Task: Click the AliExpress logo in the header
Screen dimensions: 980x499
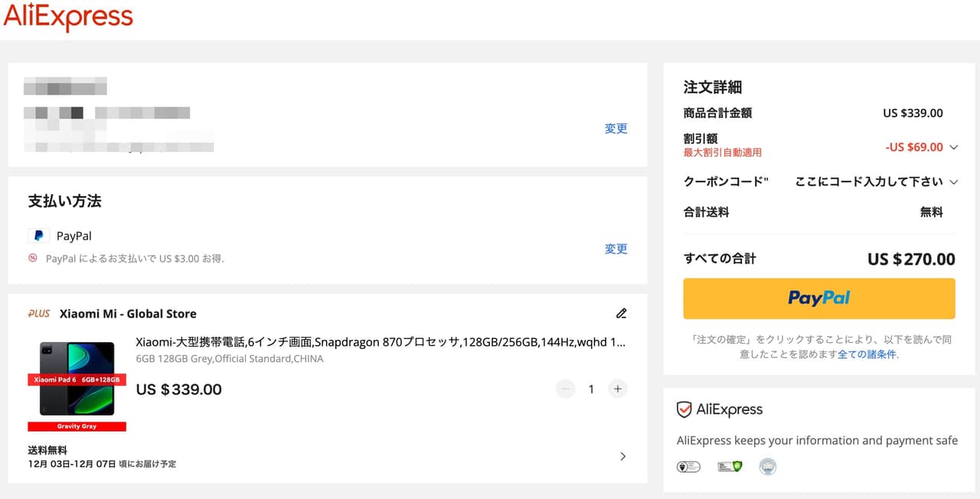Action: click(68, 18)
